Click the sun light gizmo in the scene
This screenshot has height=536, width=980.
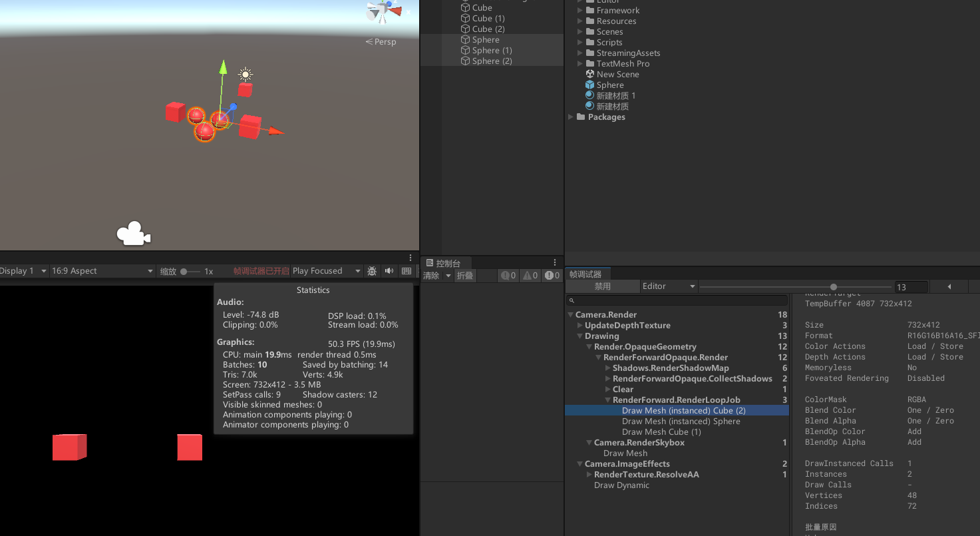coord(245,74)
